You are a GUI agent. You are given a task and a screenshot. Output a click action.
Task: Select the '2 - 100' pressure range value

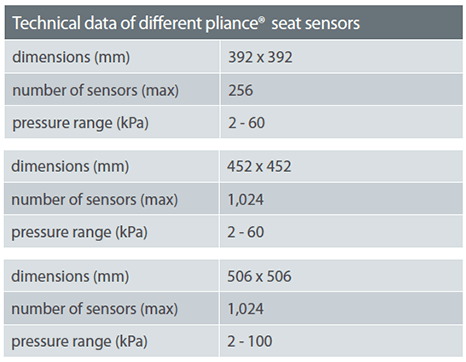(x=250, y=341)
